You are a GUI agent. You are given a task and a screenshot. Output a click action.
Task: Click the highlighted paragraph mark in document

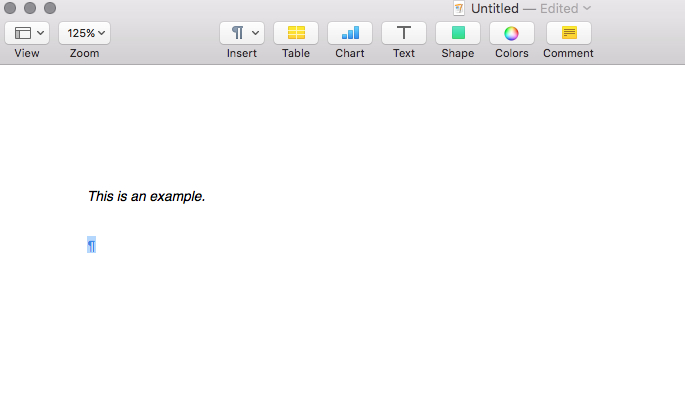pos(91,245)
